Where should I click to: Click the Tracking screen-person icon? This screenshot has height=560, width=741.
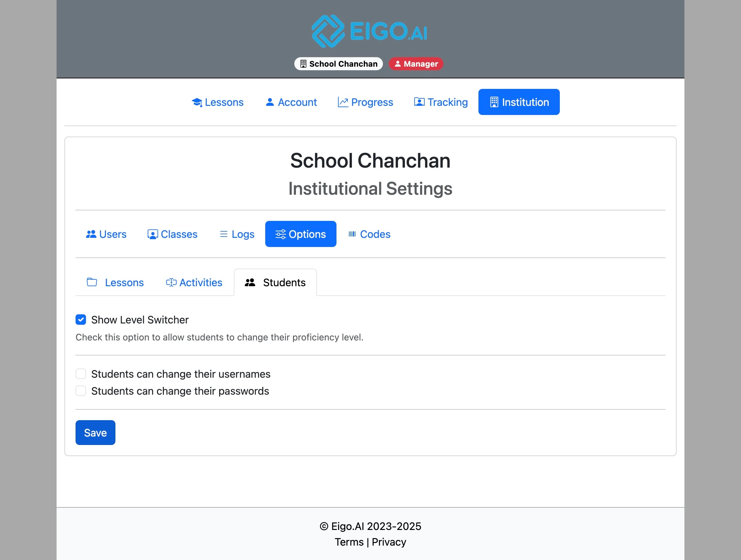(420, 102)
